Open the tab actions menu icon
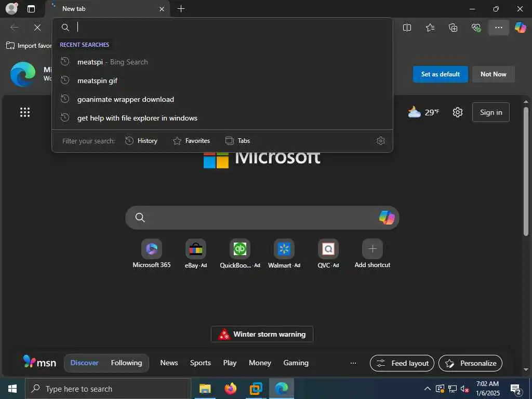The height and width of the screenshot is (399, 532). point(31,9)
